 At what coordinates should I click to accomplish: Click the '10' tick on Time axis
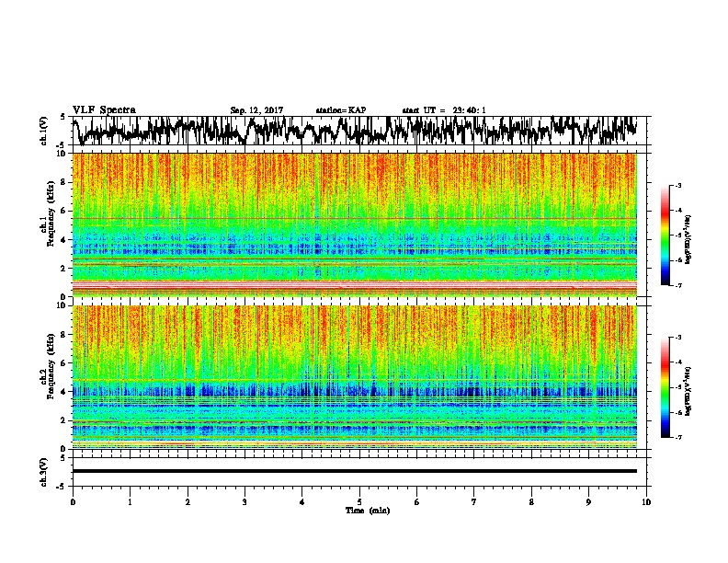[646, 502]
